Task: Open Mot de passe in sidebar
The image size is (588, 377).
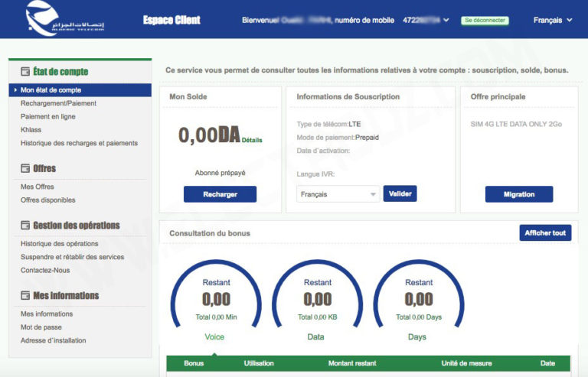Action: (x=41, y=327)
